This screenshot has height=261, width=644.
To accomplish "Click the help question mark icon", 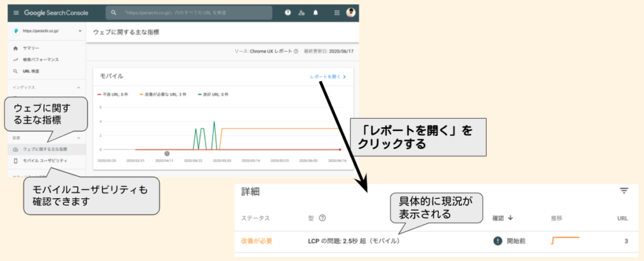I will pos(287,13).
